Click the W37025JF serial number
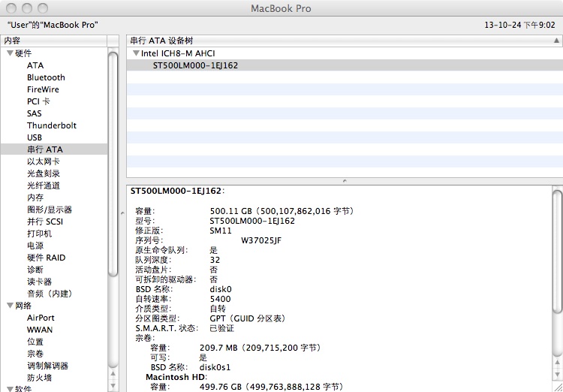Screen dimensions: 563x392 point(261,240)
